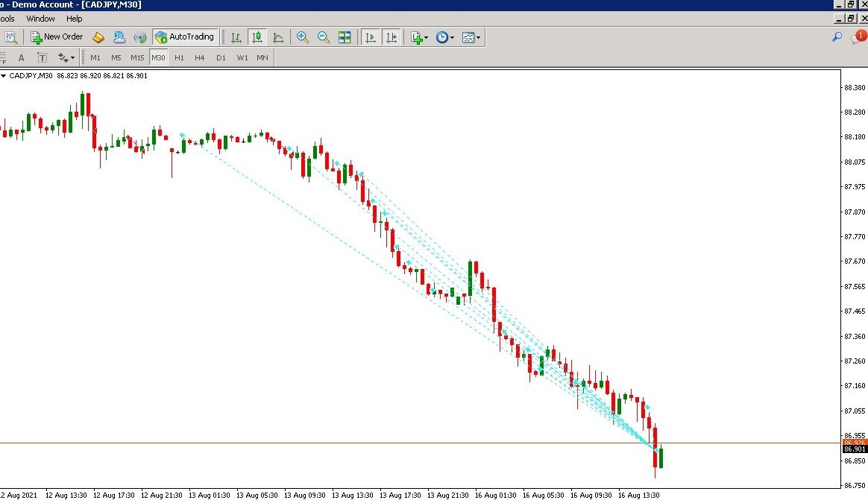Switch chart to bar chart mode
The height and width of the screenshot is (500, 868).
tap(236, 37)
